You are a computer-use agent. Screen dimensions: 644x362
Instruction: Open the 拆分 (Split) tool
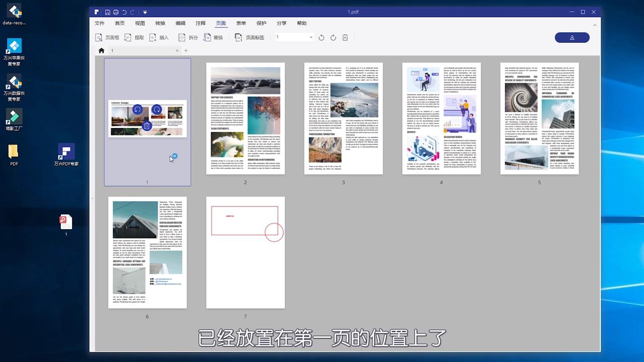click(x=189, y=37)
